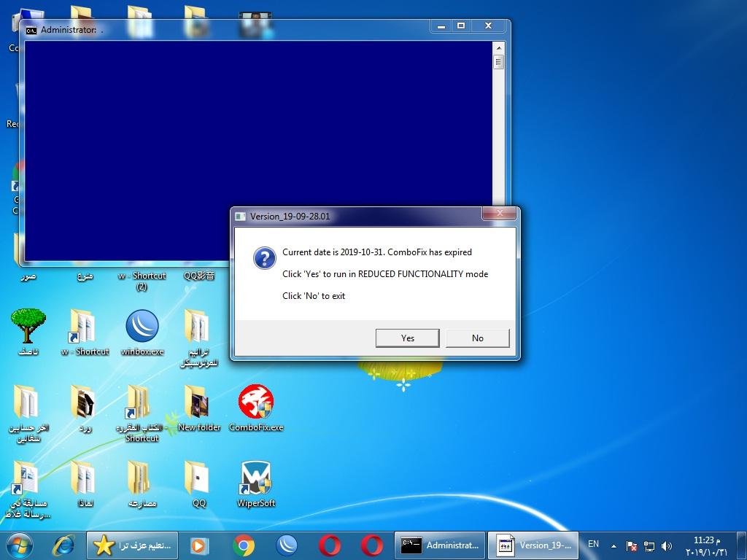Open the Action Center flag icon
The image size is (747, 560).
coord(631,546)
